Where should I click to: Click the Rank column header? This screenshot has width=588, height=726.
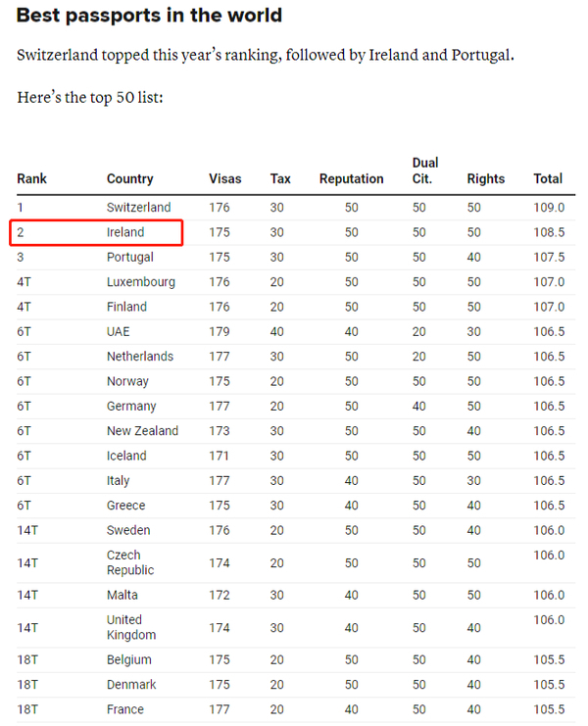pyautogui.click(x=32, y=178)
